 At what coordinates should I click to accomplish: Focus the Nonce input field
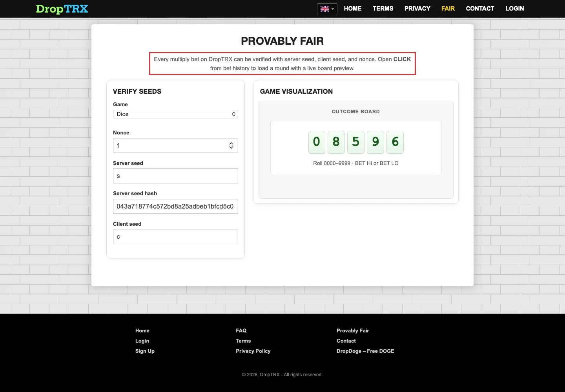[x=175, y=145]
